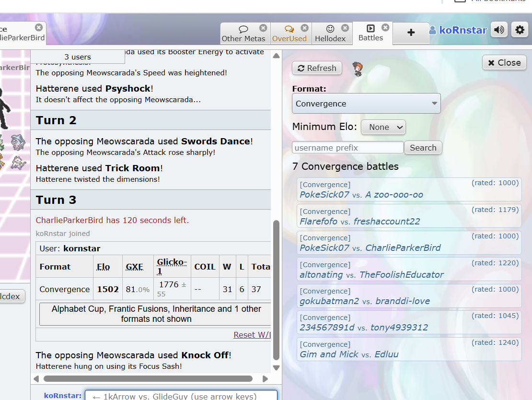Click the Reset W/L link
The width and height of the screenshot is (532, 400).
[x=252, y=335]
